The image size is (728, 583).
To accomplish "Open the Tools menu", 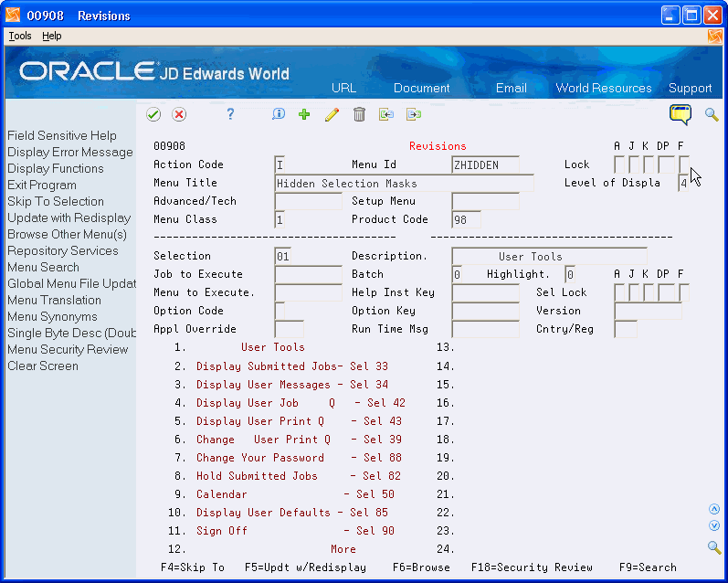I will [20, 36].
